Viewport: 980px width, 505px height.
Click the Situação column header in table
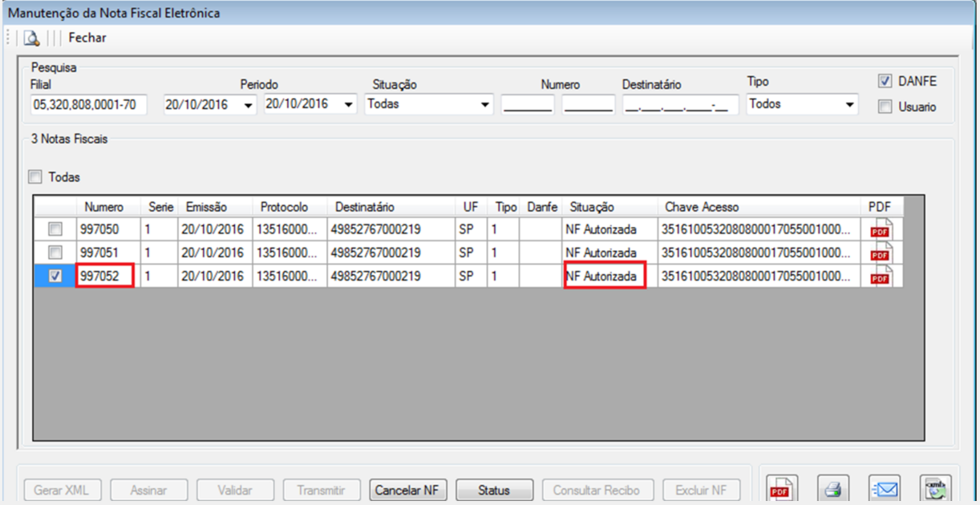[609, 207]
